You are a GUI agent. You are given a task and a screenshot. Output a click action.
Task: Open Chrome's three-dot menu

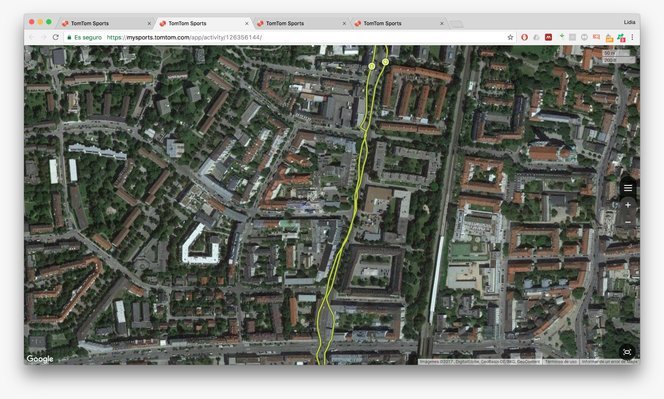point(632,37)
